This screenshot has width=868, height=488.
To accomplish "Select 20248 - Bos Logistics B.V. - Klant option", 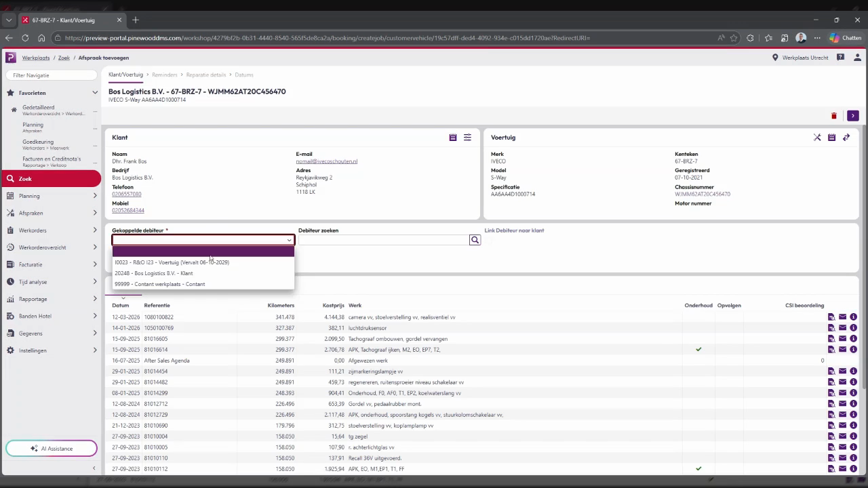I will point(203,273).
